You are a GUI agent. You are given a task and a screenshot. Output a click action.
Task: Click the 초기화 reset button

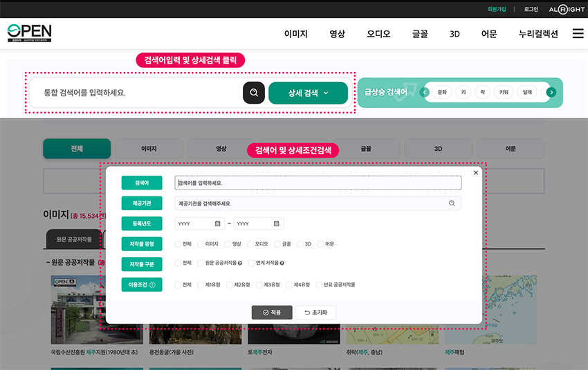point(315,313)
